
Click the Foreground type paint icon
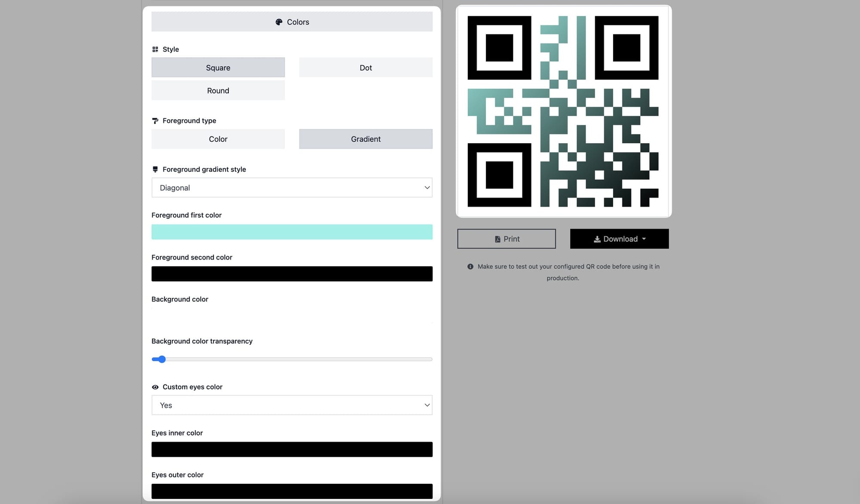coord(155,120)
